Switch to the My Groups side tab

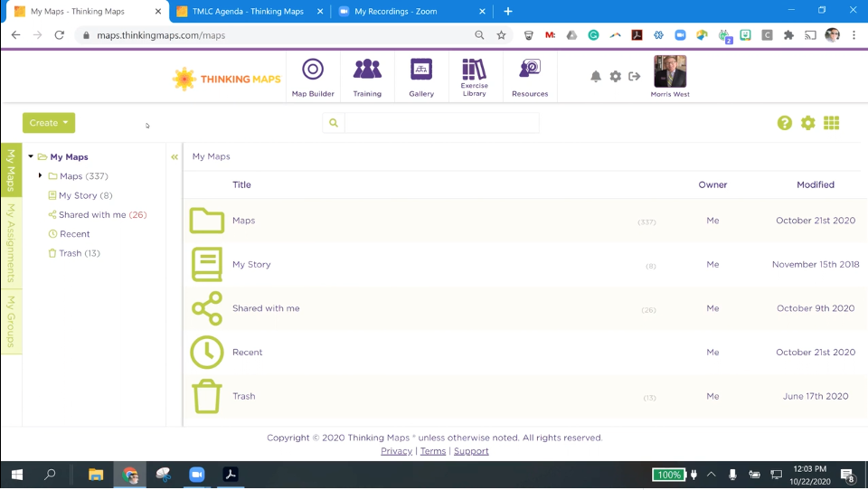coord(11,321)
